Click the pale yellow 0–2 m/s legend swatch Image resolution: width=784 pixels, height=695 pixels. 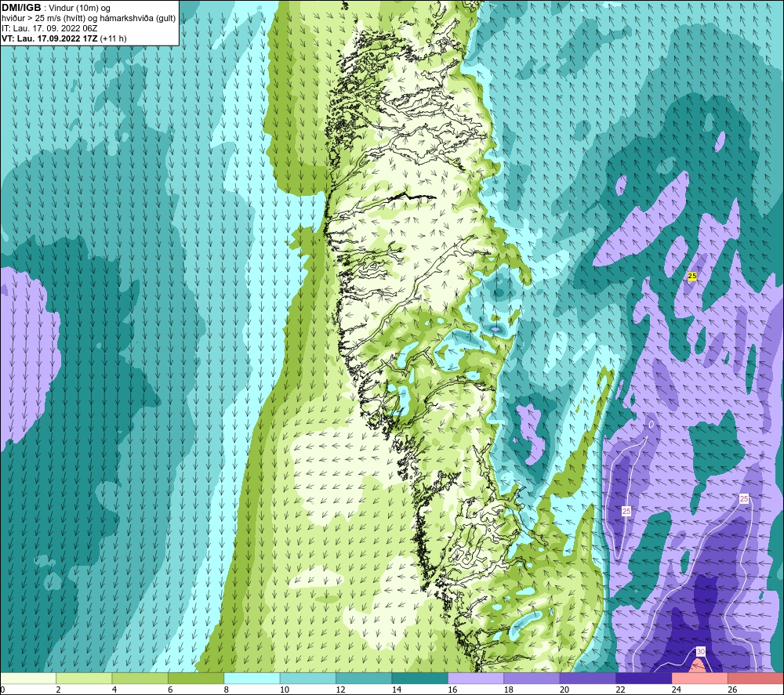pyautogui.click(x=28, y=679)
